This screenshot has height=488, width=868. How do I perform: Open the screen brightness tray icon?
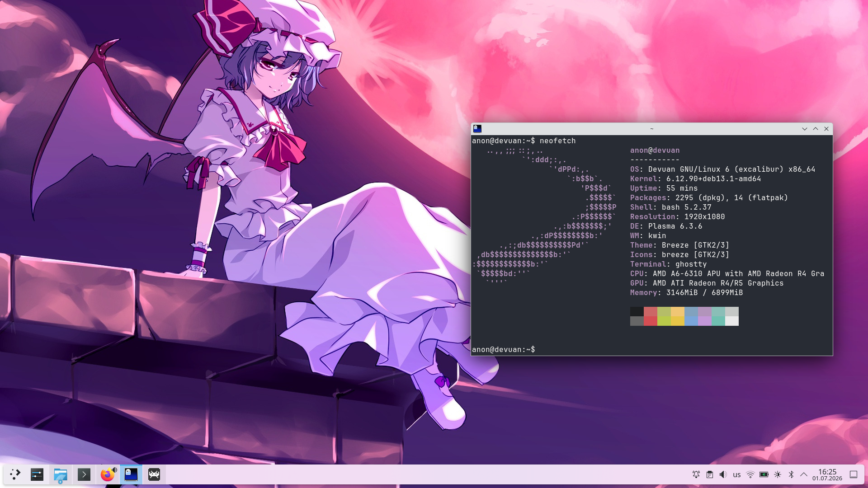778,474
